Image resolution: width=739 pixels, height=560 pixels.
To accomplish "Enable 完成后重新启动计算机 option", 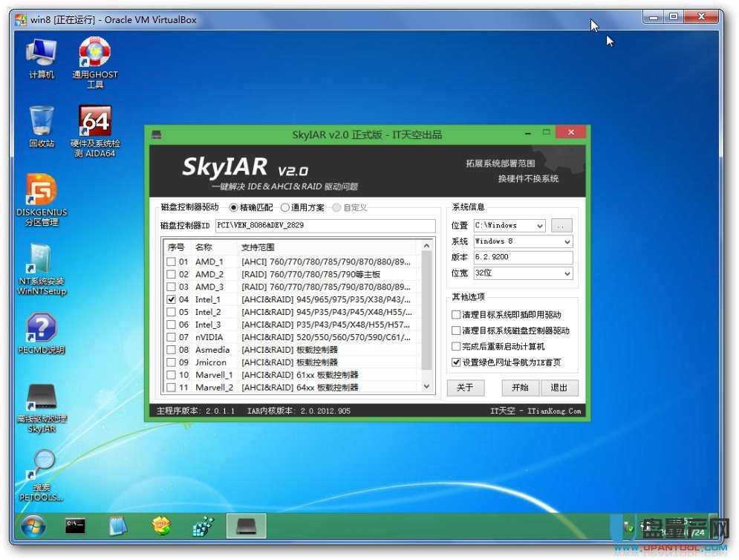I will 456,347.
